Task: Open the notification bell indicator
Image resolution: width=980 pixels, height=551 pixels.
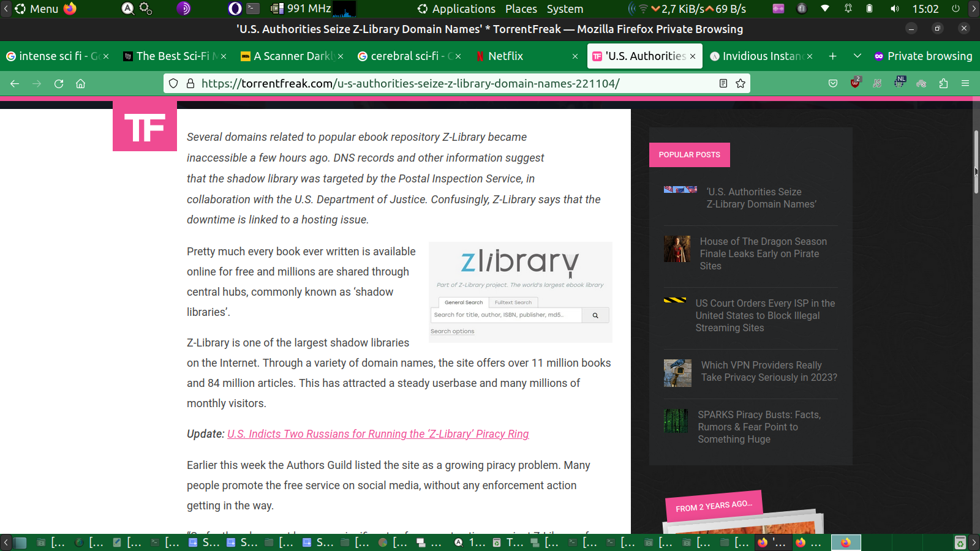Action: pyautogui.click(x=848, y=9)
